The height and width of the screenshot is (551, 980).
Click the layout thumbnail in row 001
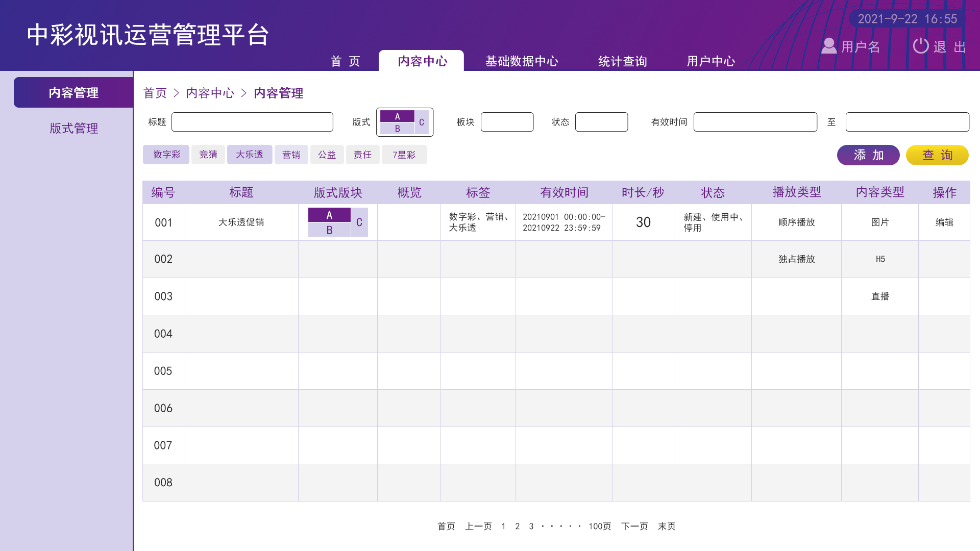[338, 222]
